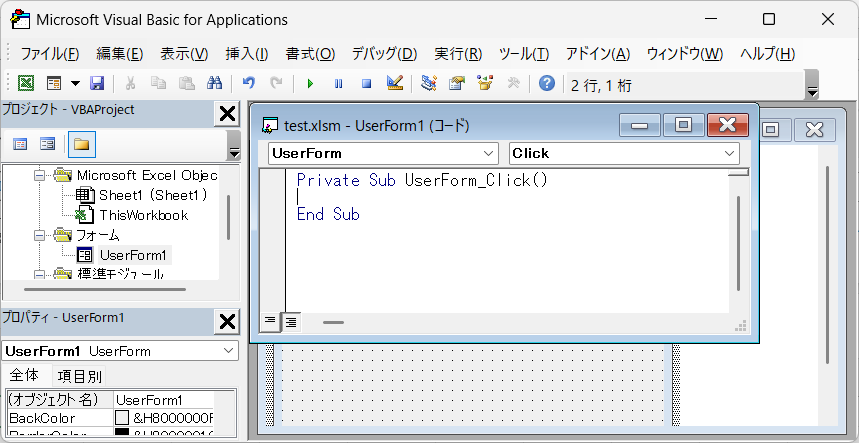859x443 pixels.
Task: Click the Project tree horizontal scrollbar
Action: tap(105, 289)
